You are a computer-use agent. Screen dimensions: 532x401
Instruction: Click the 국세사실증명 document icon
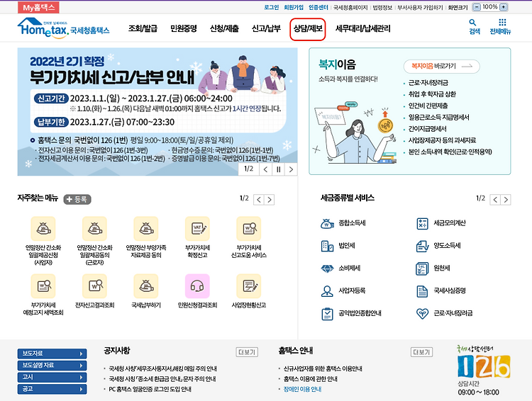point(423,291)
